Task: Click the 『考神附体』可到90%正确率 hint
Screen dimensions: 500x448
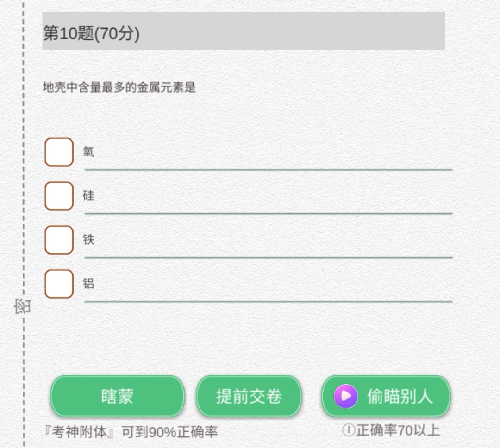Action: [x=130, y=432]
